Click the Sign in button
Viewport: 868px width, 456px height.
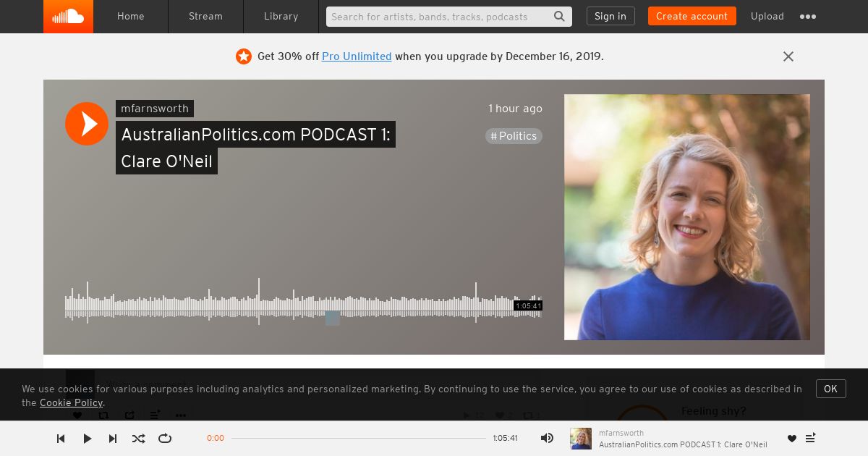point(610,16)
